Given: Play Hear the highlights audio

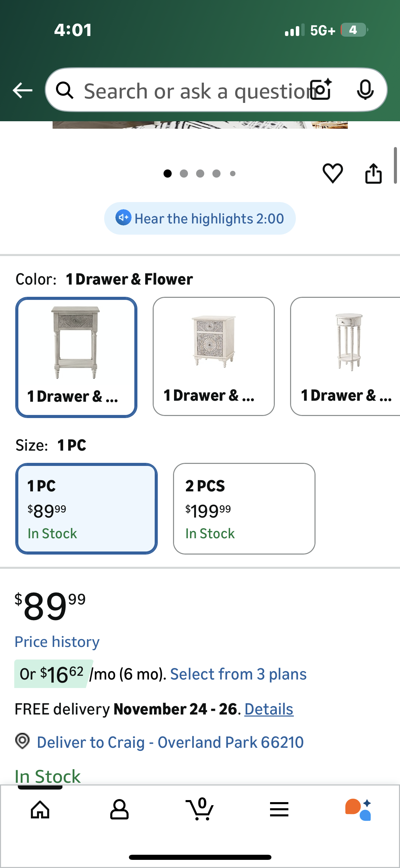Looking at the screenshot, I should click(200, 218).
